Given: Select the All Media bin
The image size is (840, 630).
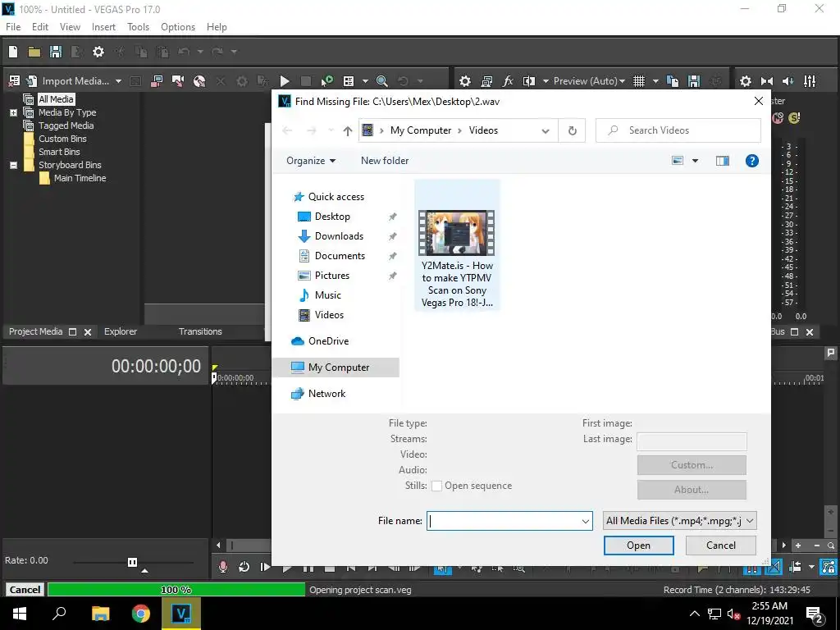Looking at the screenshot, I should (x=56, y=99).
